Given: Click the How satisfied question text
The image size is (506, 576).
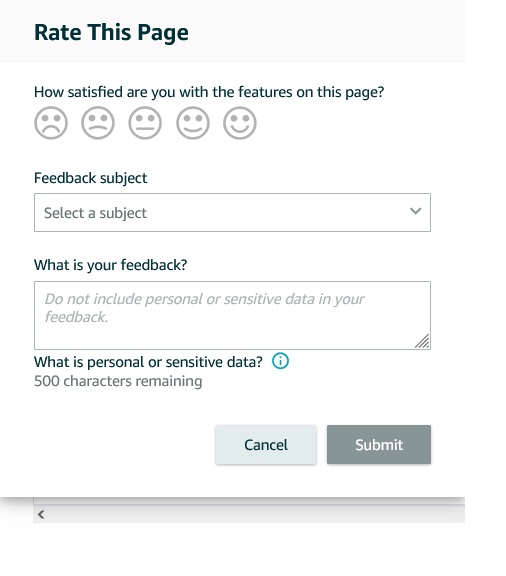Looking at the screenshot, I should pos(209,92).
